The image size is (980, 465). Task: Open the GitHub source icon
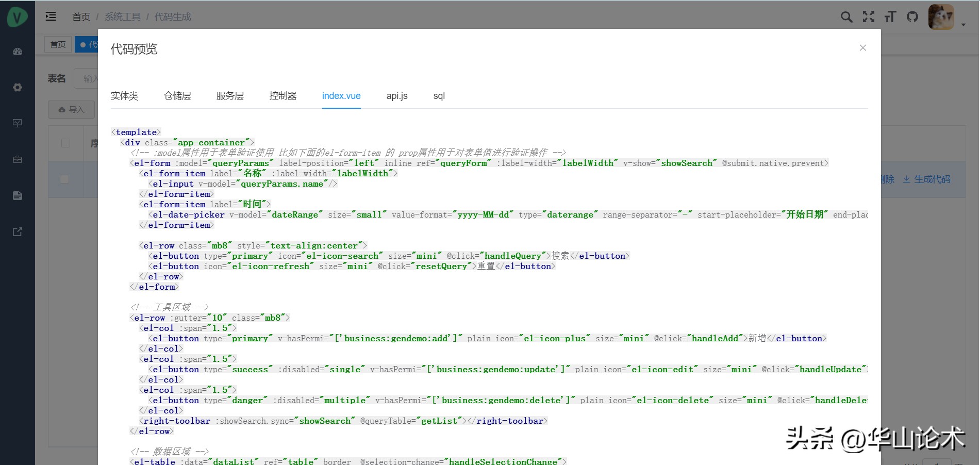pos(912,17)
